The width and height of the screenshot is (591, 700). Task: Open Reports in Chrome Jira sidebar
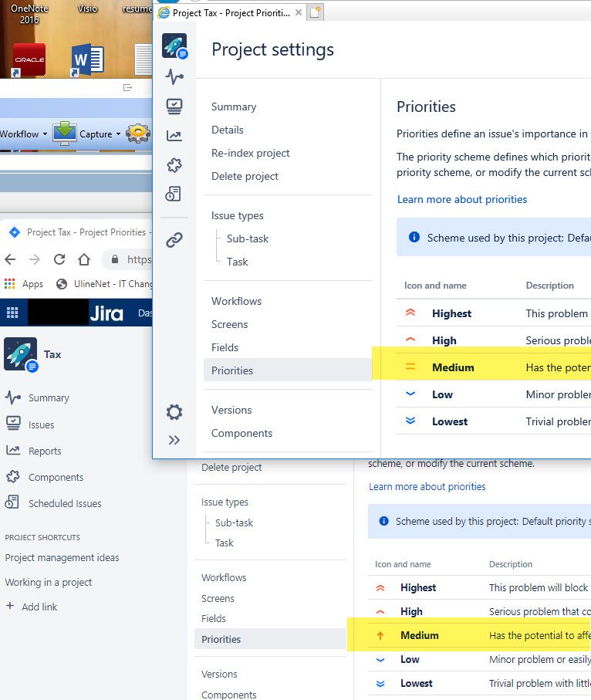tap(45, 451)
